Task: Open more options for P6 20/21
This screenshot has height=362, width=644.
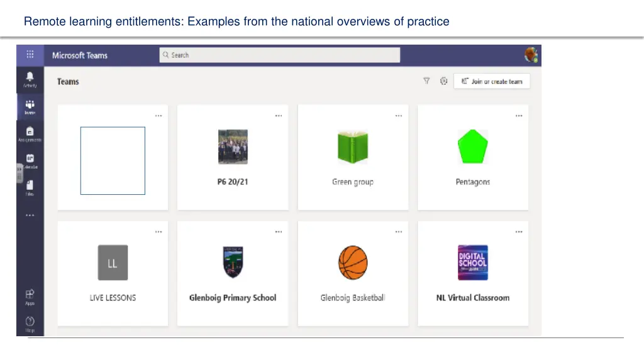Action: (279, 116)
